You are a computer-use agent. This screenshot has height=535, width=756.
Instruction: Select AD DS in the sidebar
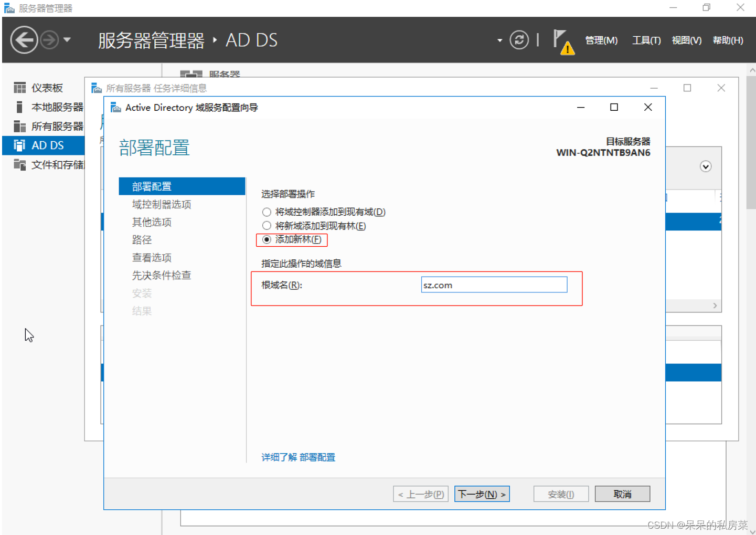pyautogui.click(x=43, y=145)
